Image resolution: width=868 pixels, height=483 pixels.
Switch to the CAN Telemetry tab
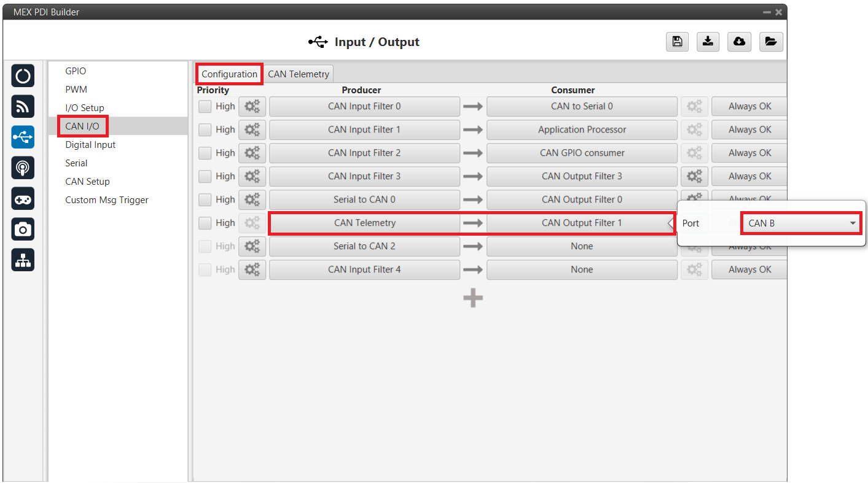[299, 74]
